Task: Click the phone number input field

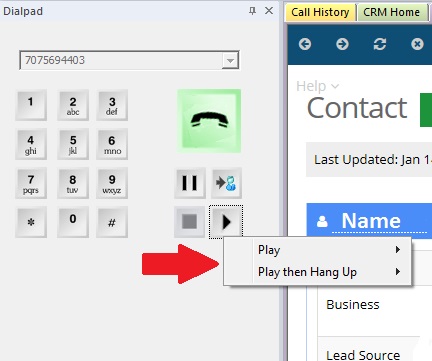Action: [x=121, y=60]
